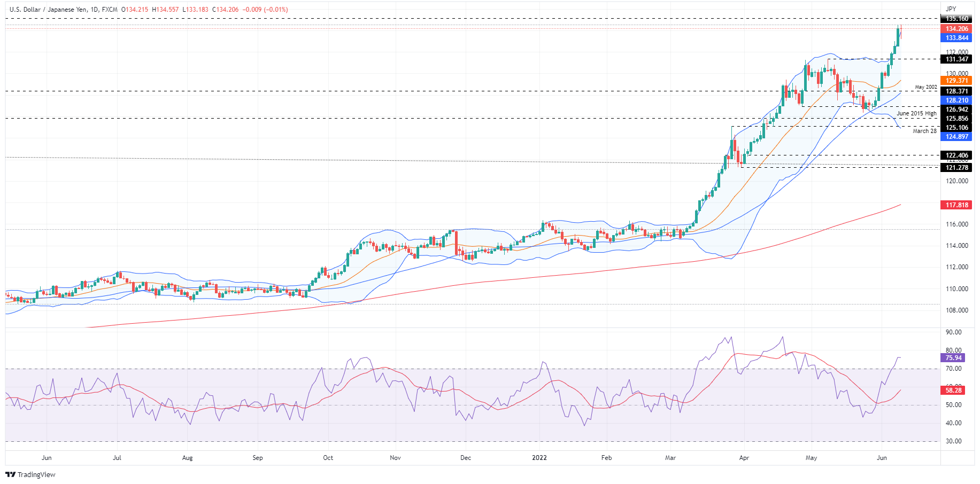Click the 131.347 horizontal level label

click(x=956, y=59)
